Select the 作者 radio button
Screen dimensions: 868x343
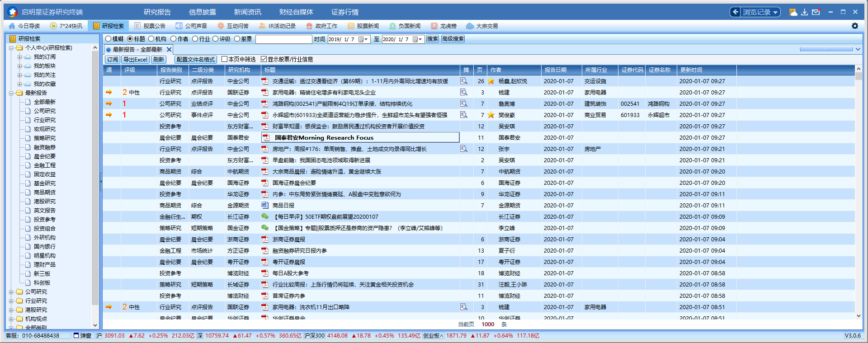(x=174, y=39)
